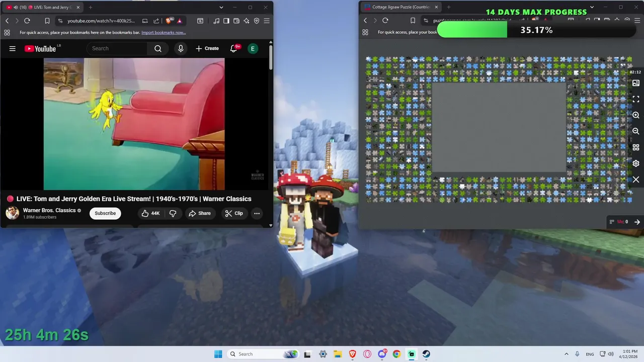This screenshot has width=644, height=362.
Task: Open site settings icon beside youtube.com URL
Action: tap(60, 21)
